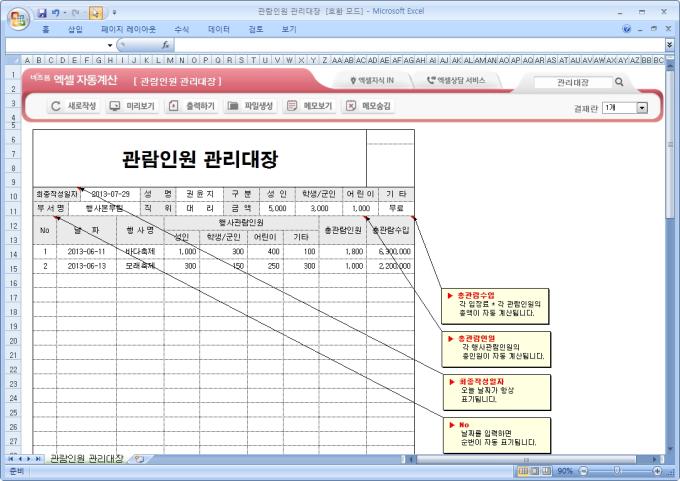Open the 엑셀지식 IN link tab
This screenshot has height=481, width=680.
[372, 80]
